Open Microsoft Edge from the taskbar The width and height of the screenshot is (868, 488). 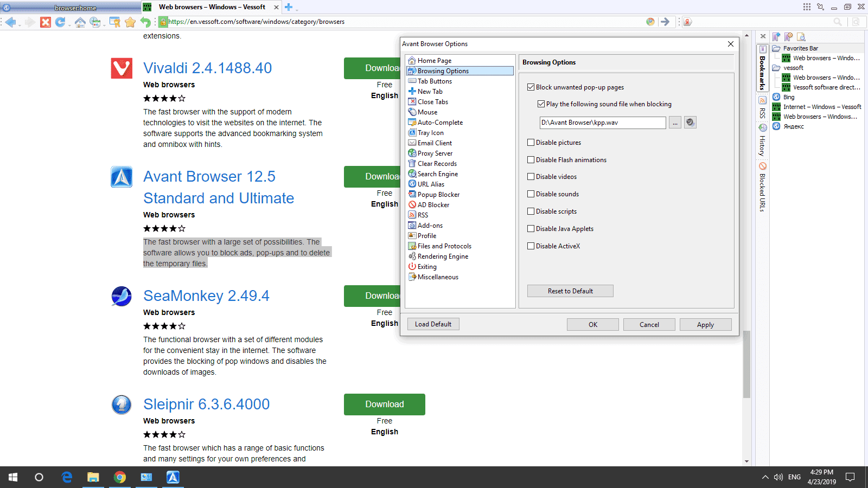[x=67, y=477]
